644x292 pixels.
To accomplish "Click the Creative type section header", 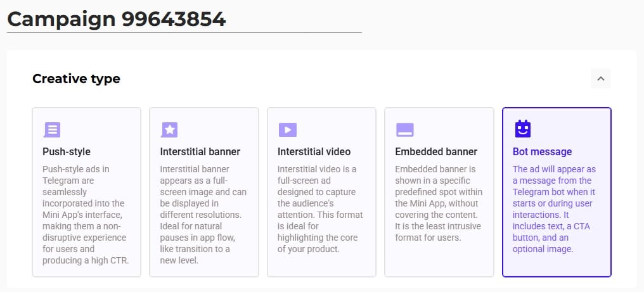I will click(77, 79).
